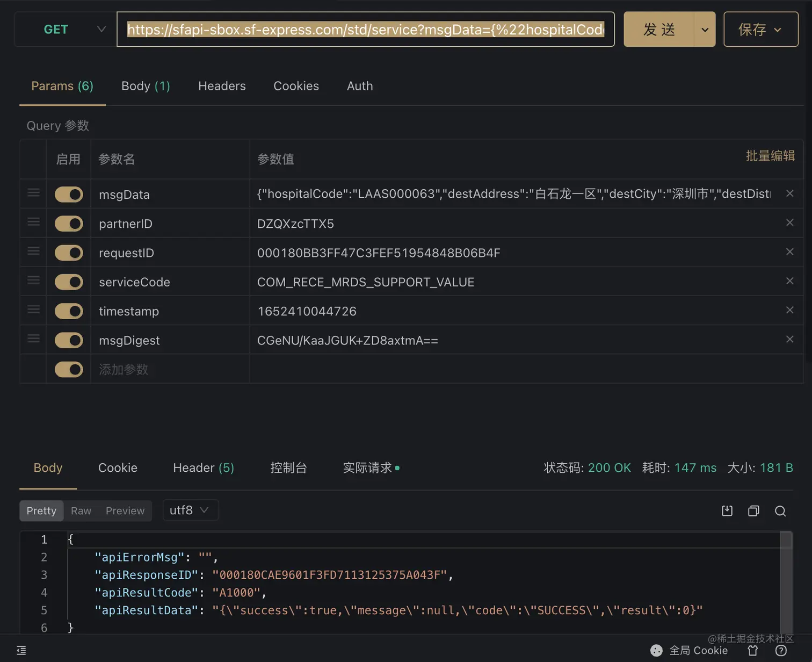Click the timestamp row drag handle
Image resolution: width=812 pixels, height=662 pixels.
[x=33, y=309]
